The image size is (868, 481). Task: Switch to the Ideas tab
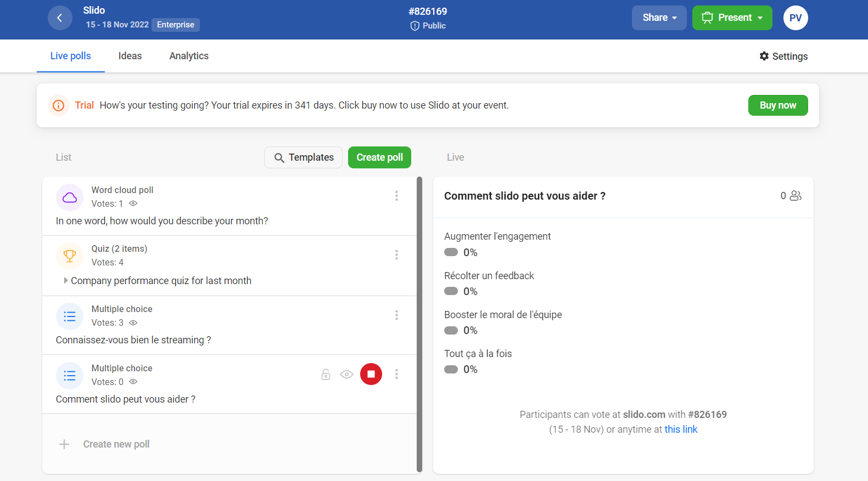coord(130,56)
